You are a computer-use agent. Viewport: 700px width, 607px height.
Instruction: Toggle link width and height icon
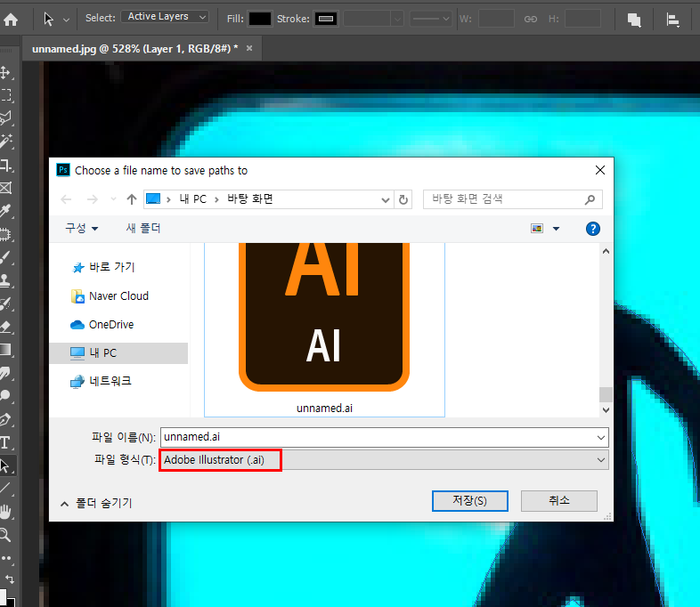(531, 20)
